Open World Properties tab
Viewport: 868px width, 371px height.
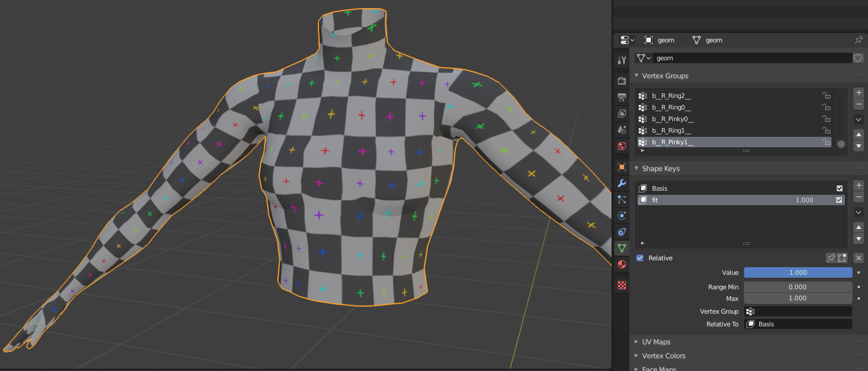(622, 146)
